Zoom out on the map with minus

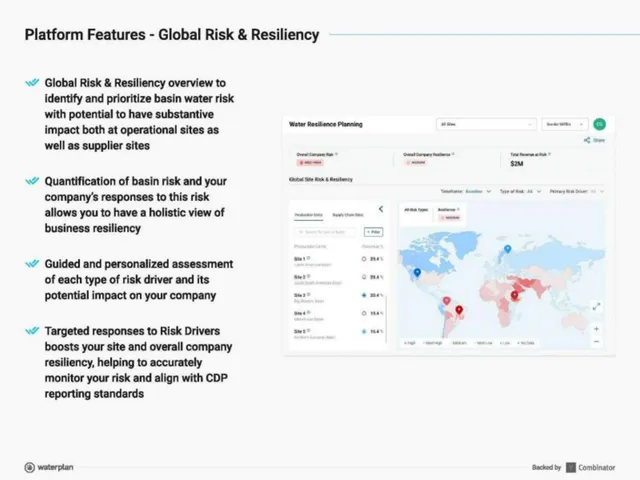click(x=596, y=341)
